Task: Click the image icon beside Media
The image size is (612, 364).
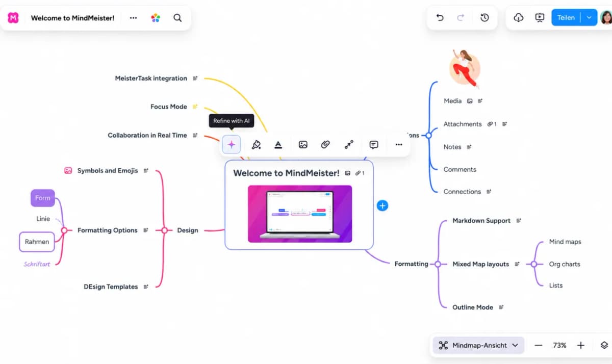Action: pos(470,101)
